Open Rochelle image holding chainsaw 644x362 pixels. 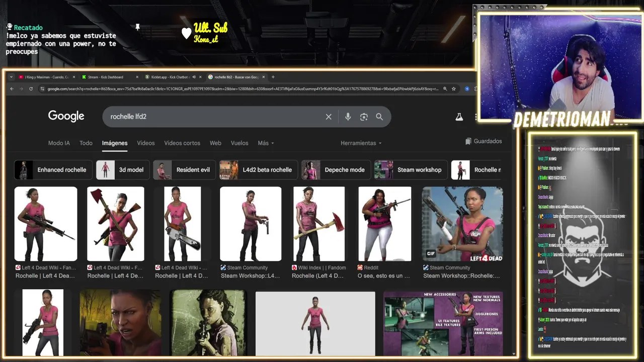click(x=183, y=224)
